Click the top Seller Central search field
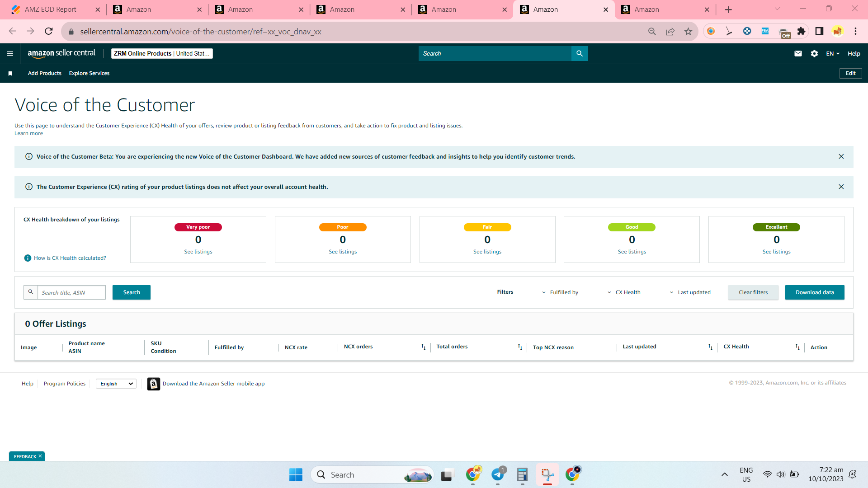 point(495,53)
